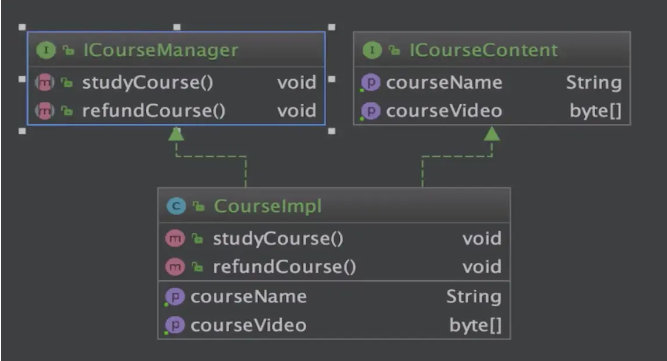Screen dimensions: 667x361
Task: Select the CourseImpl node title
Action: 268,206
